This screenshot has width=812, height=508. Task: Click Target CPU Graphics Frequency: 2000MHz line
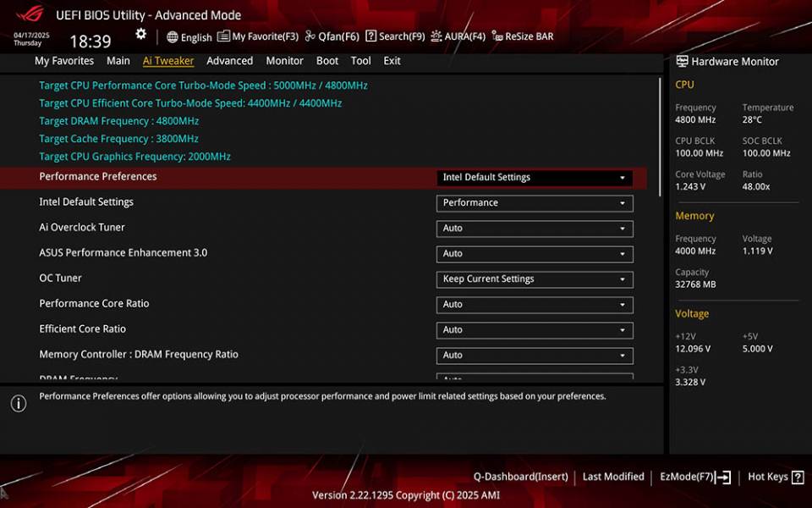pyautogui.click(x=135, y=156)
